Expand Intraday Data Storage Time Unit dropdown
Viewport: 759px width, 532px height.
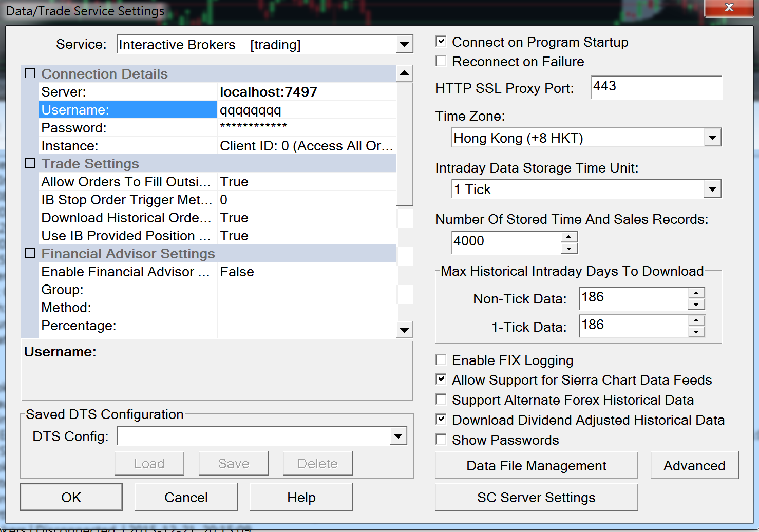tap(712, 189)
